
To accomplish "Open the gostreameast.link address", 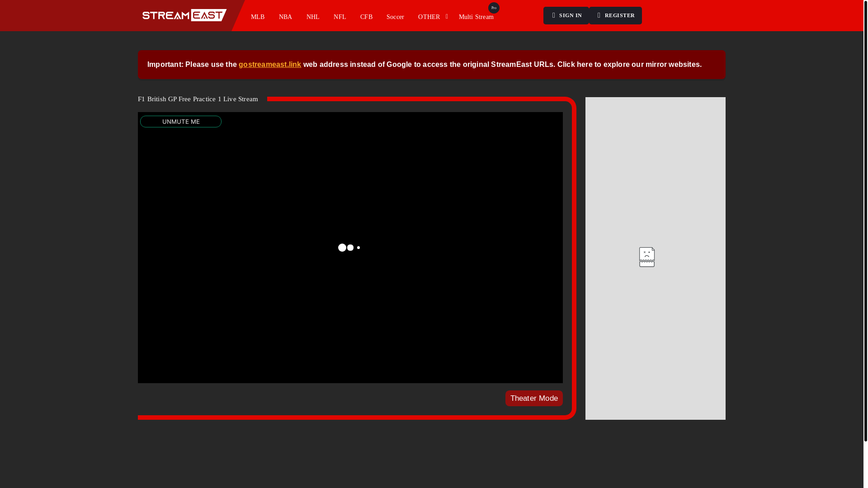I will [270, 64].
